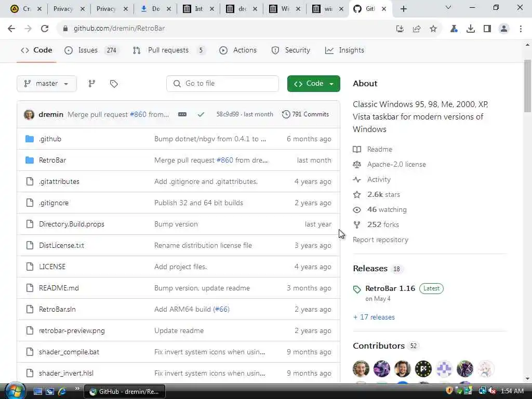Open the green Code dropdown

point(313,84)
